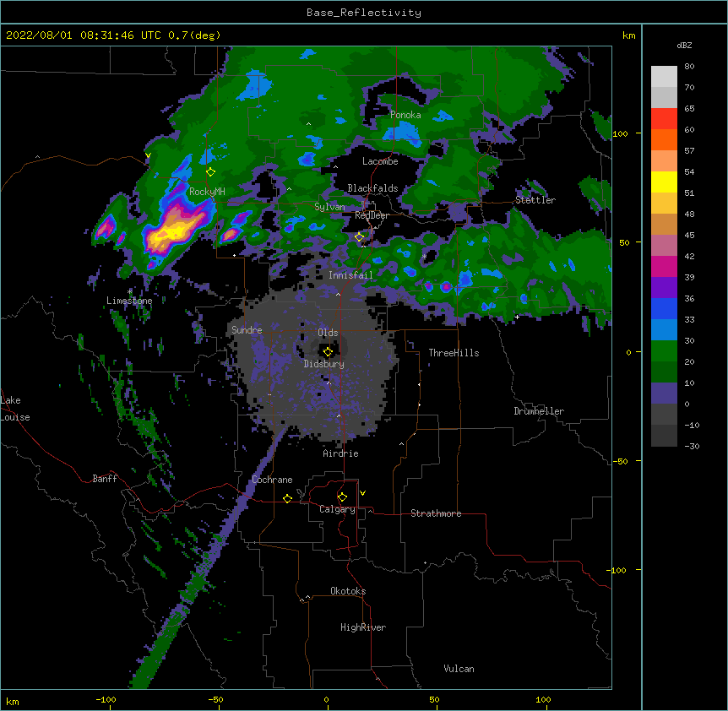Click the yellow diamond marker near RedDeer

click(x=359, y=237)
